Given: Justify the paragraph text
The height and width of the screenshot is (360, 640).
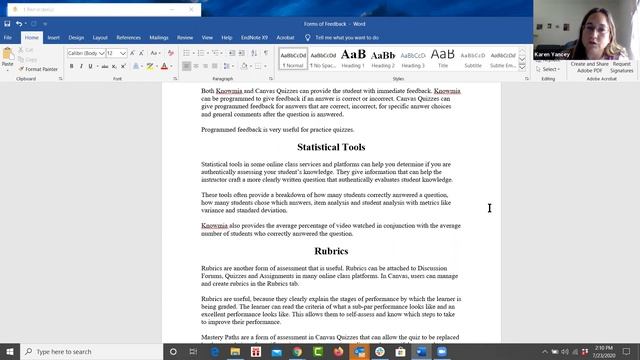Looking at the screenshot, I should pos(215,66).
